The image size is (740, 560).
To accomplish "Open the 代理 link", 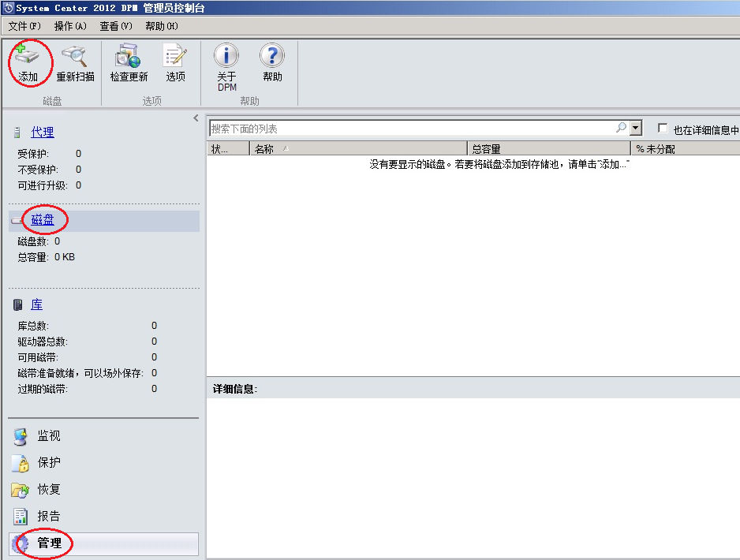I will click(x=43, y=132).
